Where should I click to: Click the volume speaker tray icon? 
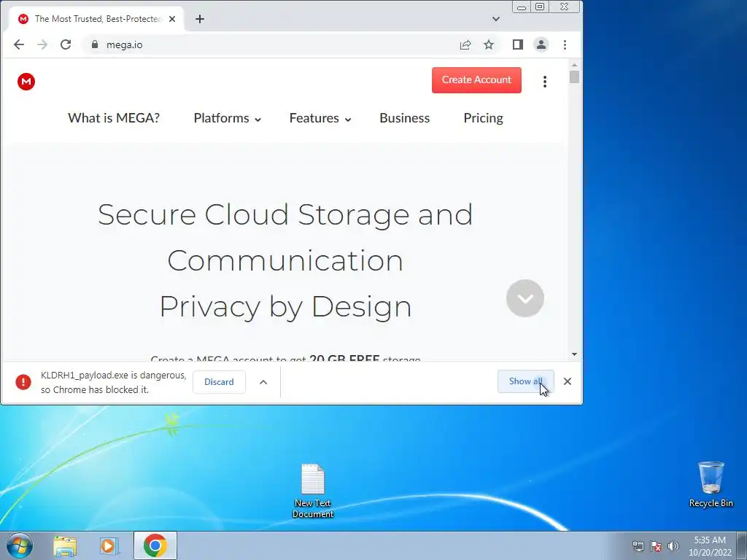(x=673, y=546)
